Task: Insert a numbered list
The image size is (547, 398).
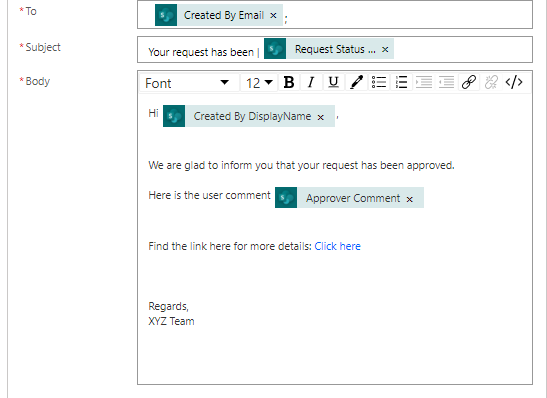Action: 401,83
